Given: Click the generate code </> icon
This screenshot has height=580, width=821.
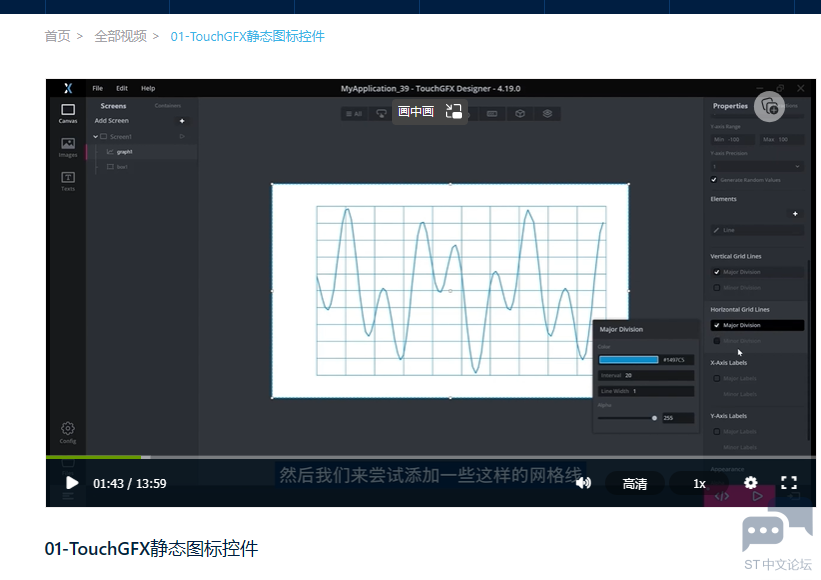Looking at the screenshot, I should tap(722, 496).
